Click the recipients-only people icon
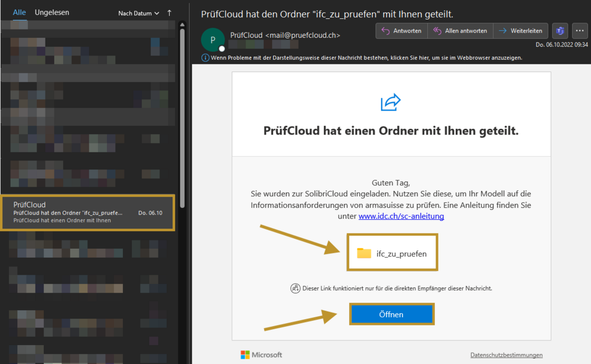Viewport: 591px width, 364px height. point(295,288)
